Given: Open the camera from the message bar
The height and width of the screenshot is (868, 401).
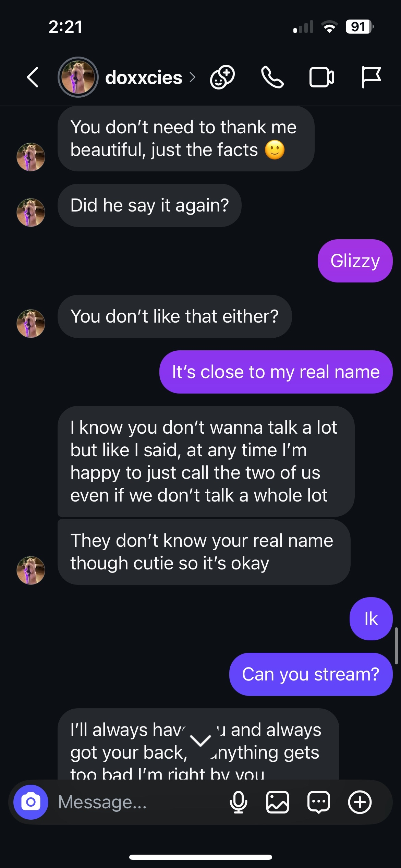Looking at the screenshot, I should (31, 802).
